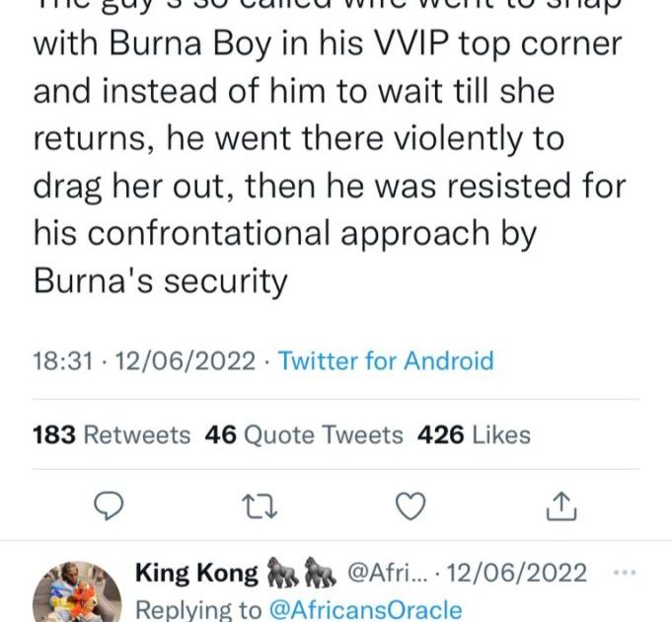Click the 'Twitter for Android' link
The width and height of the screenshot is (672, 622).
pos(386,360)
